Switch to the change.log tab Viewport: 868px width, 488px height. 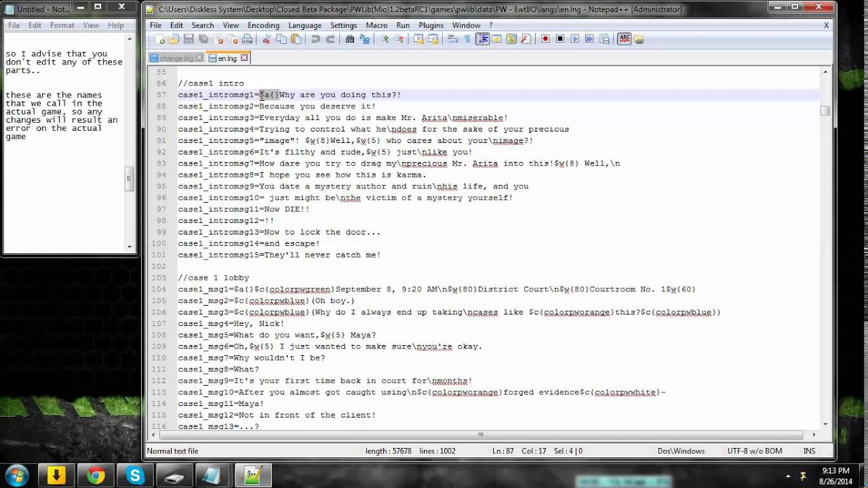(x=176, y=58)
